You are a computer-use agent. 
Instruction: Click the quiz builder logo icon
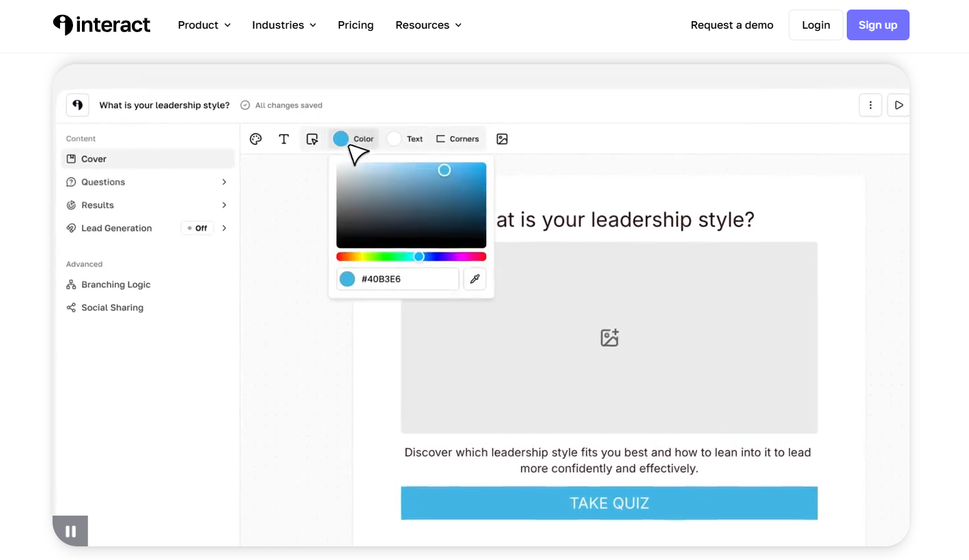[77, 105]
